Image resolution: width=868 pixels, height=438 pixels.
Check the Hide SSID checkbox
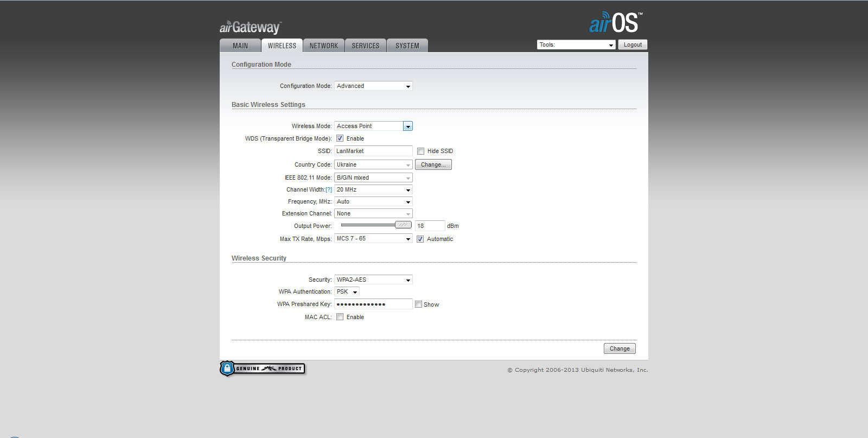click(x=420, y=151)
